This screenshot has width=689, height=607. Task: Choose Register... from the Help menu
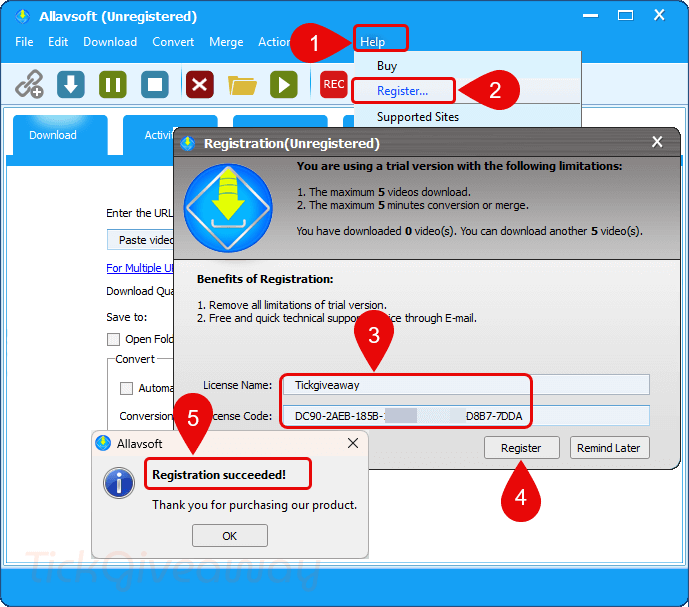click(468, 91)
